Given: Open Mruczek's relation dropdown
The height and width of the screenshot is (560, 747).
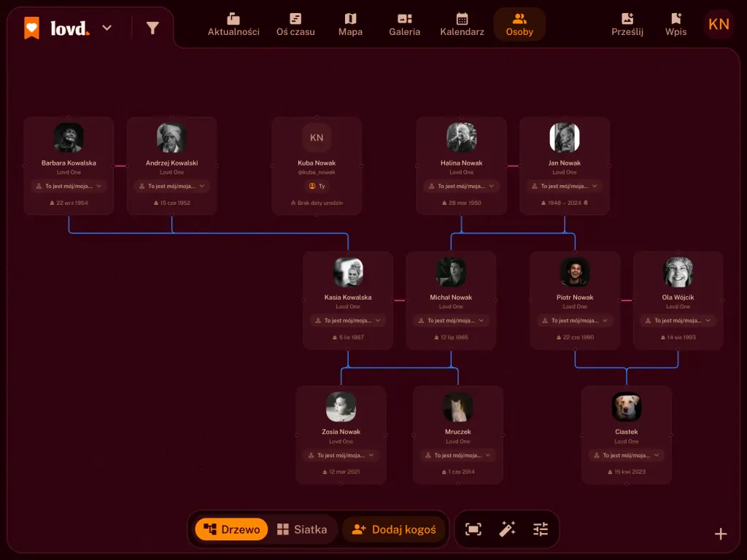Looking at the screenshot, I should (458, 455).
